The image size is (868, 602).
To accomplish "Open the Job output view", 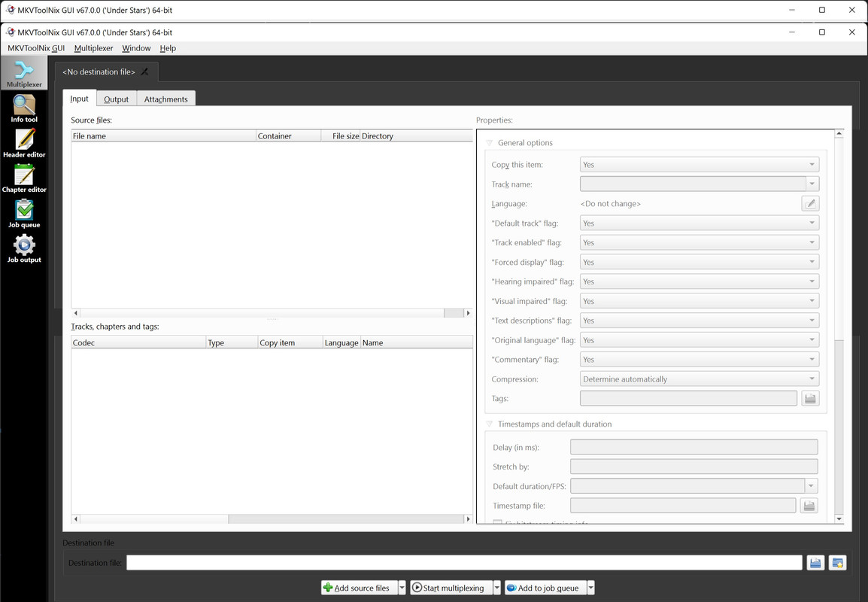I will click(x=24, y=248).
